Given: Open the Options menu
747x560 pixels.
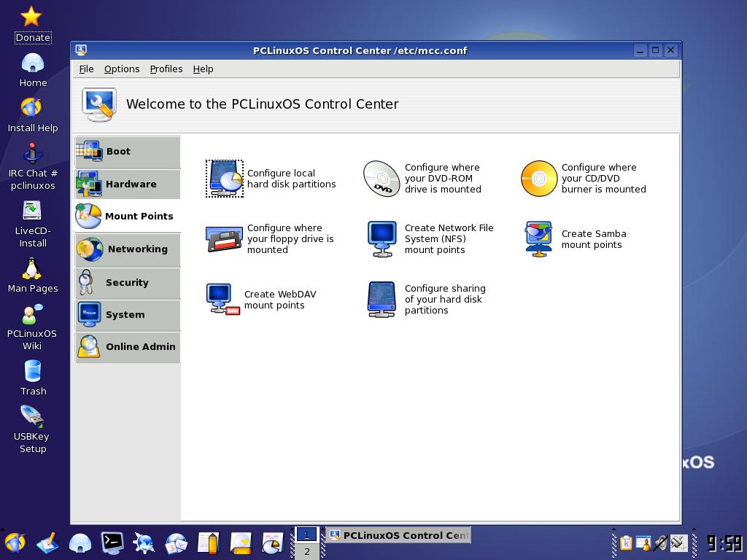Looking at the screenshot, I should [x=122, y=69].
